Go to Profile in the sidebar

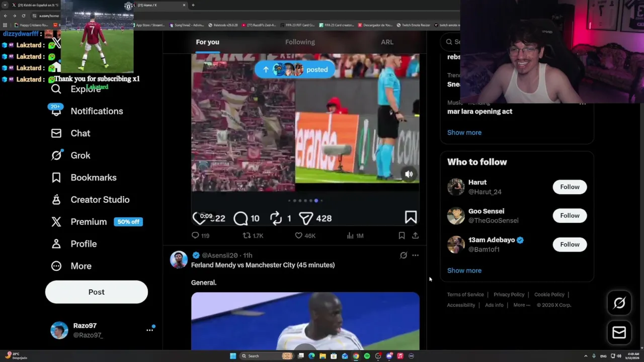tap(73, 244)
